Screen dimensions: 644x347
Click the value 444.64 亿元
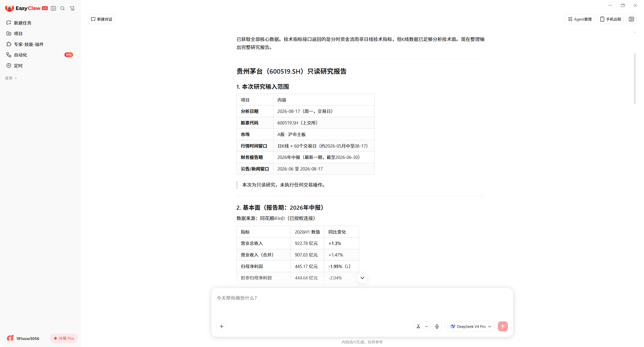click(307, 278)
